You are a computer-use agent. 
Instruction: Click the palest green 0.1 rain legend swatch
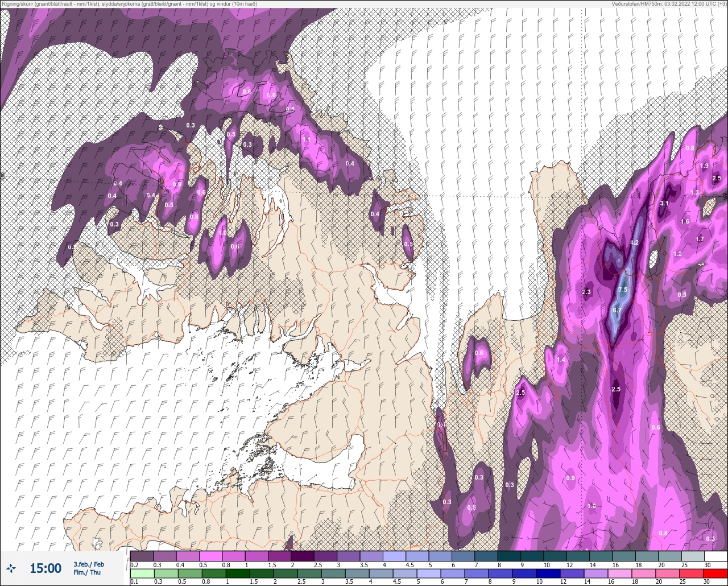coord(141,573)
